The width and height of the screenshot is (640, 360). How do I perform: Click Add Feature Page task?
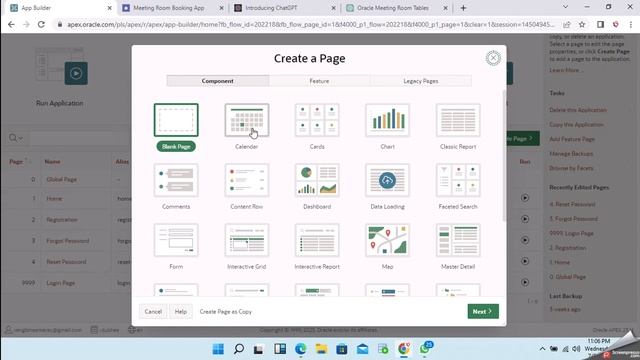coord(572,139)
